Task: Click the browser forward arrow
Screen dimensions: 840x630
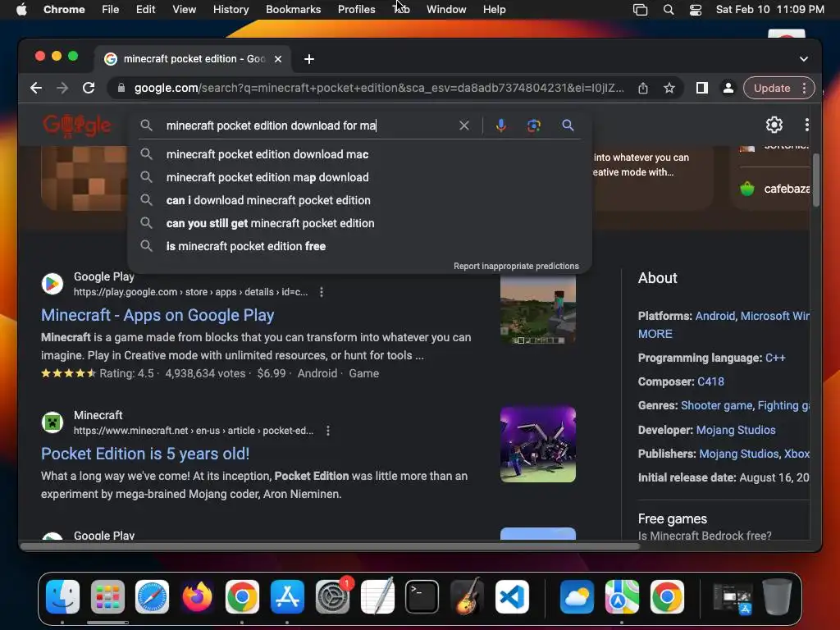Action: (x=62, y=88)
